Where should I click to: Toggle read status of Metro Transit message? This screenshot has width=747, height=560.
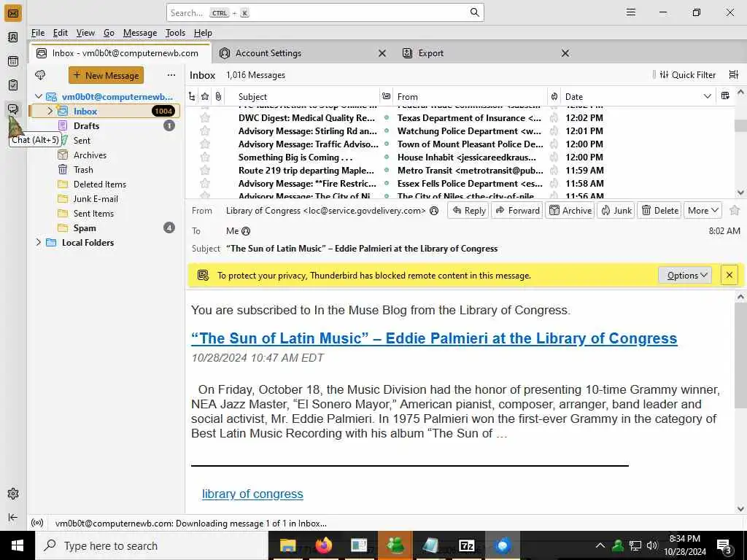tap(387, 171)
